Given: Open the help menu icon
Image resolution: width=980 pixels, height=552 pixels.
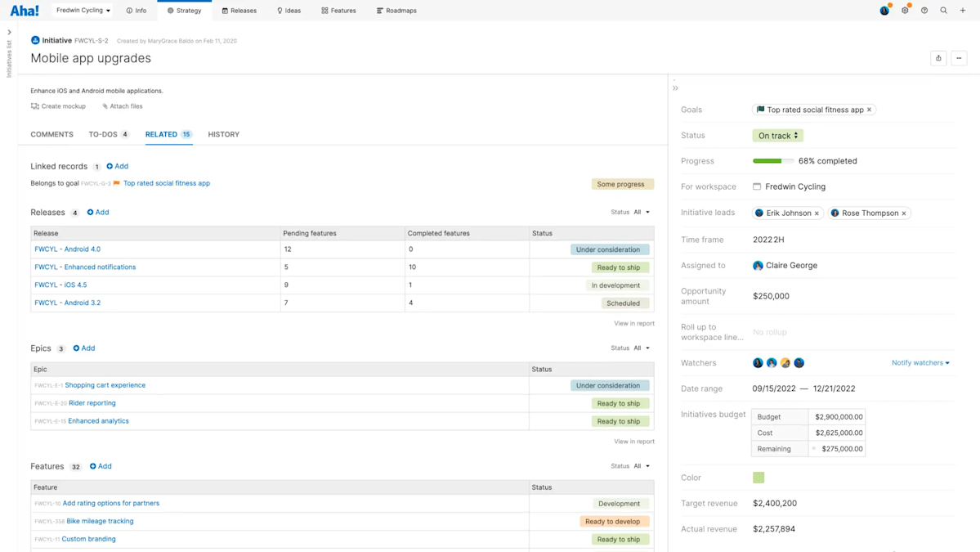Looking at the screenshot, I should point(924,11).
